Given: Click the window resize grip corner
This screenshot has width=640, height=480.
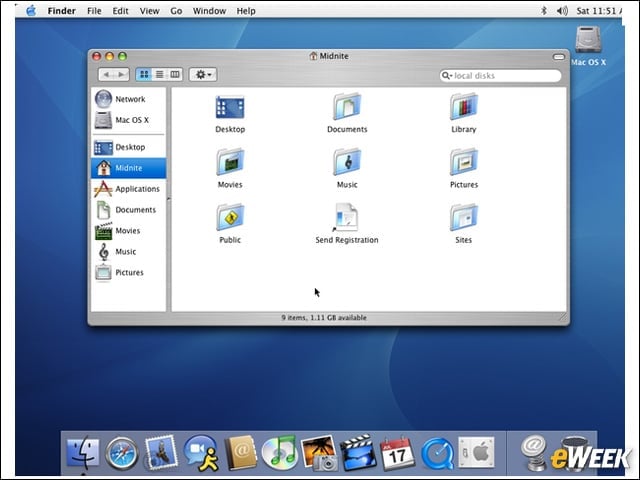Looking at the screenshot, I should click(x=563, y=317).
